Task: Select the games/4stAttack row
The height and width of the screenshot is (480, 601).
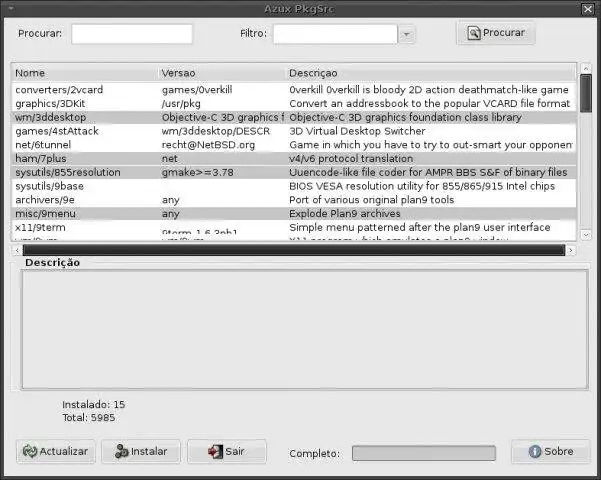Action: (x=294, y=131)
